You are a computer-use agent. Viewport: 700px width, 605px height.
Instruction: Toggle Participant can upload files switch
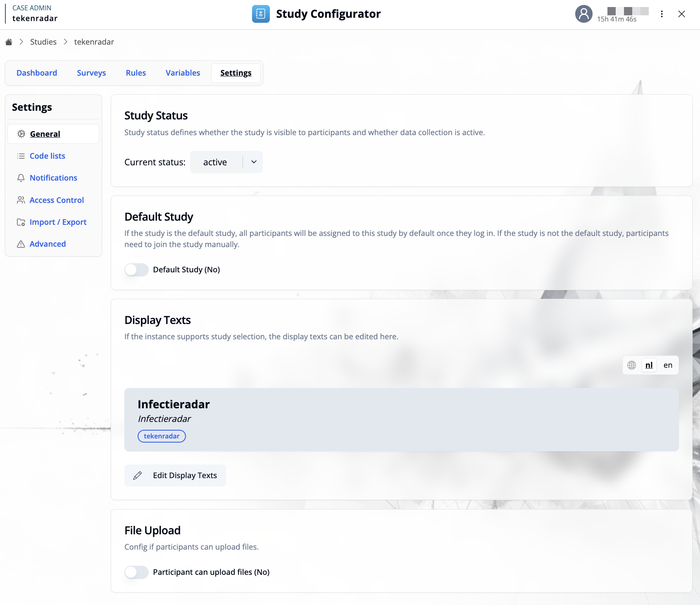136,572
